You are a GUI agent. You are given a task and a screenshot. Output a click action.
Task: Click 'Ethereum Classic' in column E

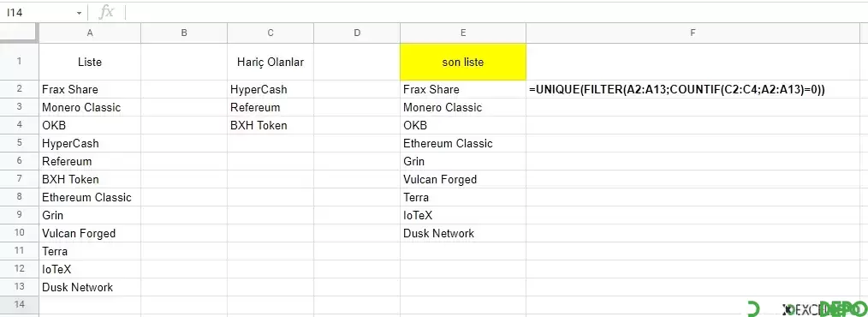(463, 143)
